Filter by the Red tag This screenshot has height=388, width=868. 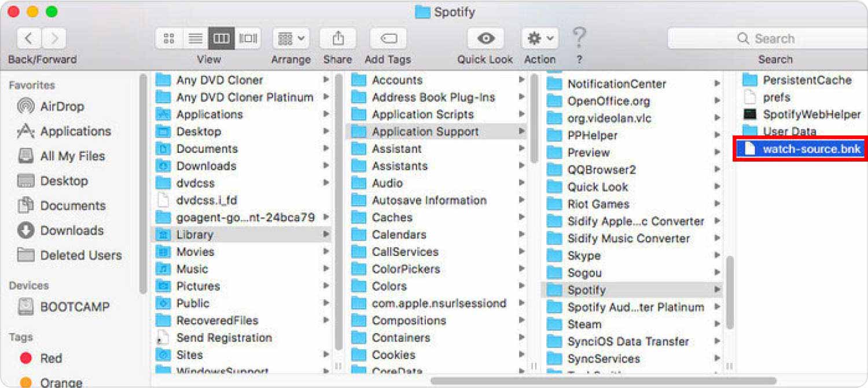pos(51,358)
